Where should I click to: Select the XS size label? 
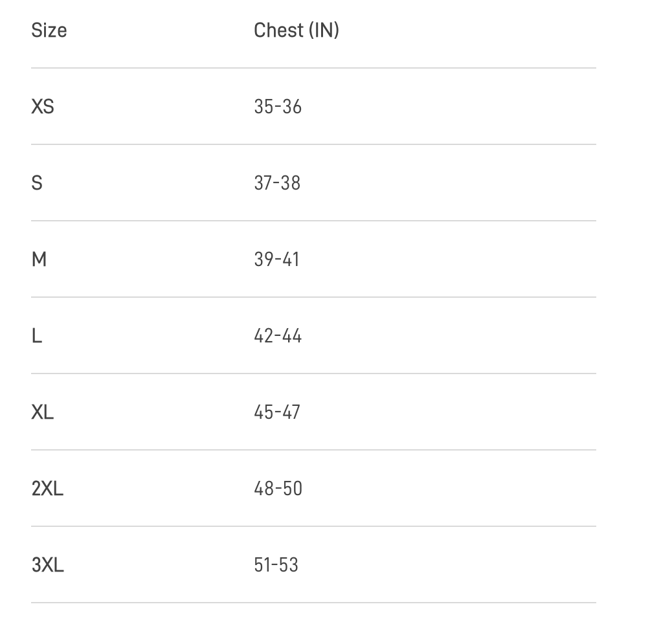43,106
